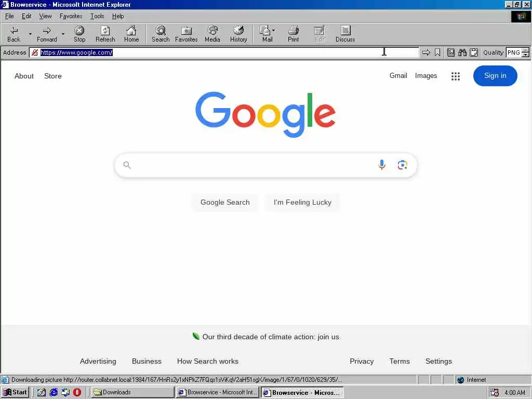532x399 pixels.
Task: Open the Advertising footer link
Action: (98, 362)
